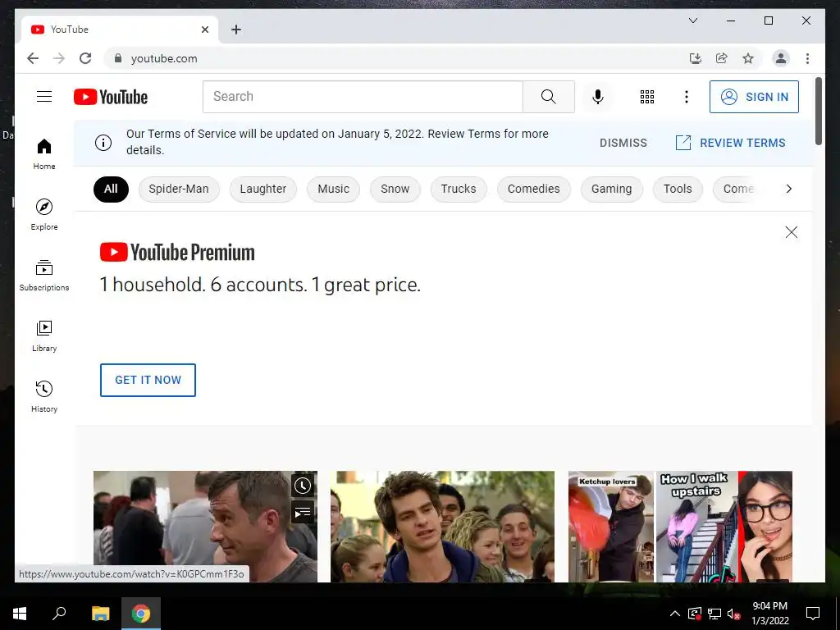Open the YouTube apps grid icon
The image size is (840, 630).
(x=647, y=97)
